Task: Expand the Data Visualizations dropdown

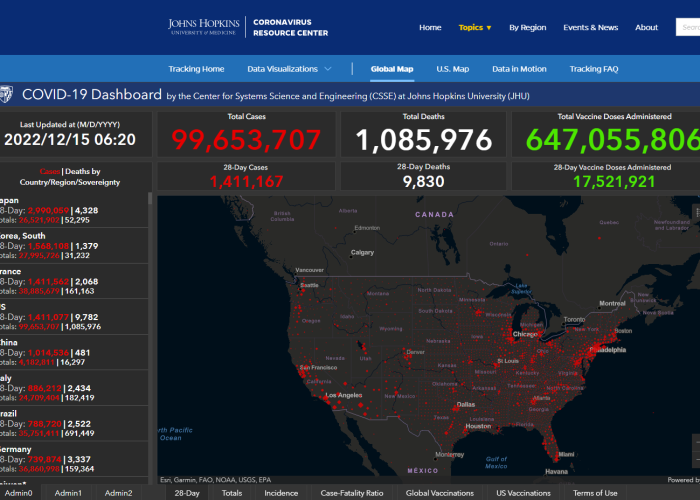Action: (x=290, y=69)
